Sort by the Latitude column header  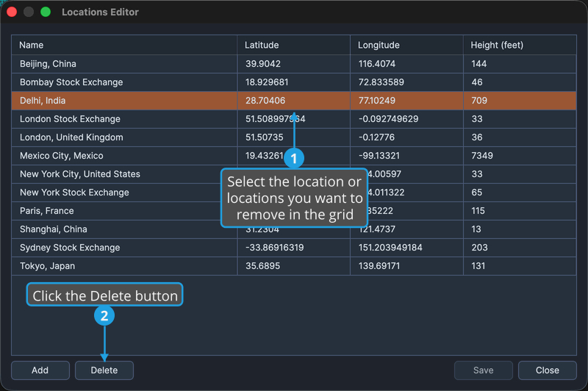(293, 45)
